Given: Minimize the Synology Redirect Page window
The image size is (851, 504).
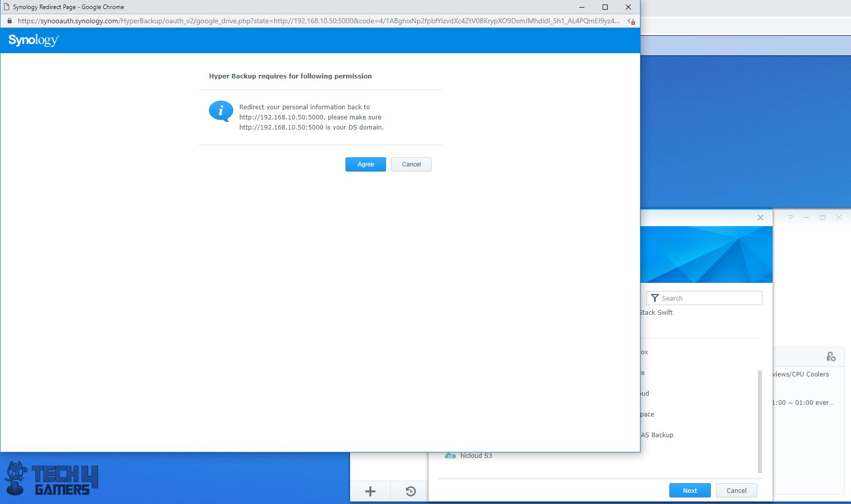Looking at the screenshot, I should click(x=582, y=7).
